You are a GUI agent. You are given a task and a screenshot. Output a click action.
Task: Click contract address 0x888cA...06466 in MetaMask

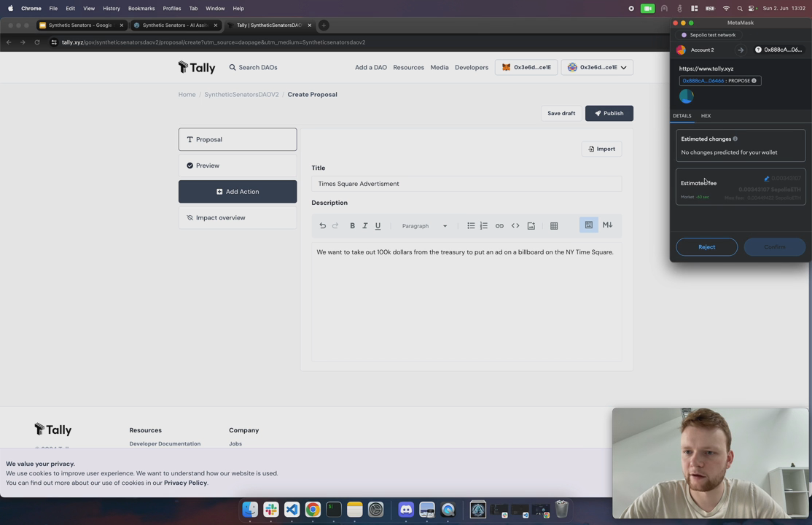[703, 81]
